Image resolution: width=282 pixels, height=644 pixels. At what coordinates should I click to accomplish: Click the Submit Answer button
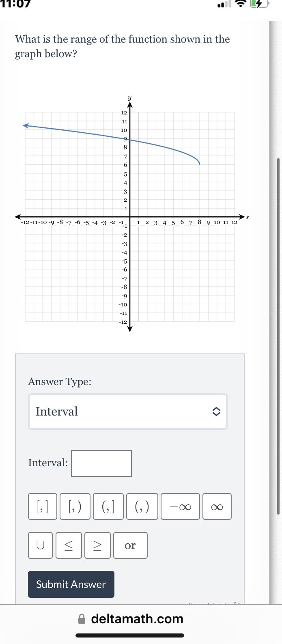click(x=71, y=584)
